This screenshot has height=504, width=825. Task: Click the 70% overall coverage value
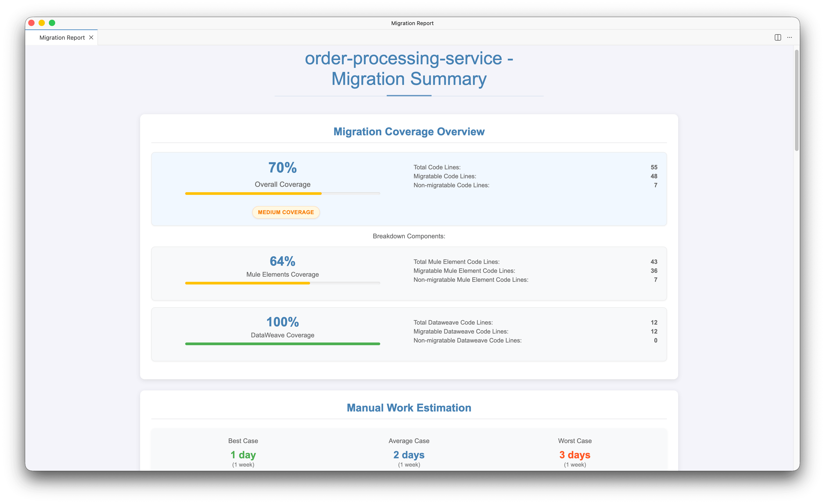tap(283, 168)
